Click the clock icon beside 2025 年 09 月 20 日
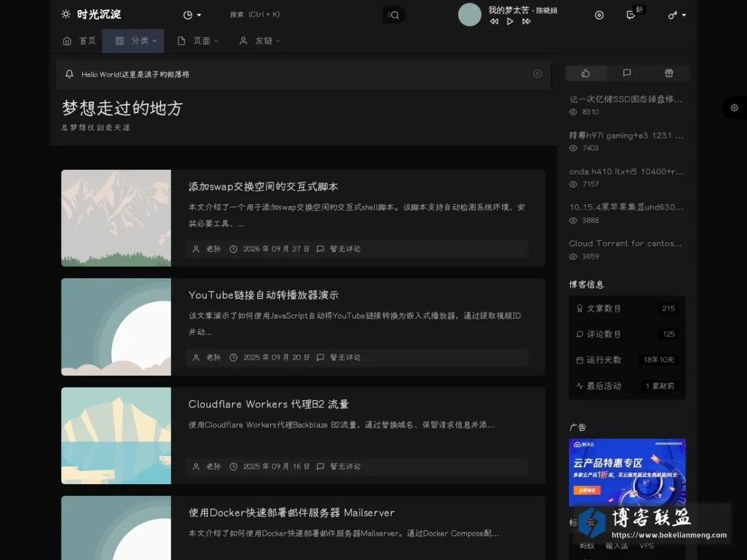Viewport: 747px width, 560px height. pos(233,358)
